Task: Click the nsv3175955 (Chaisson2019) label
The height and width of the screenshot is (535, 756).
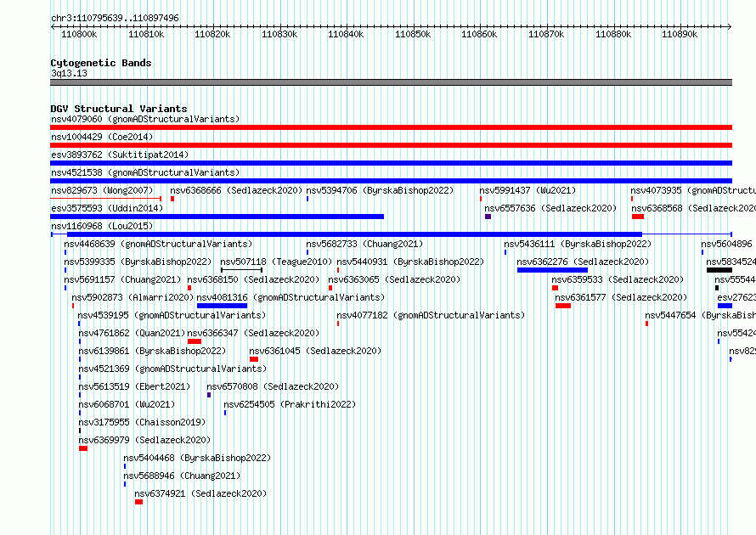Action: (x=142, y=422)
